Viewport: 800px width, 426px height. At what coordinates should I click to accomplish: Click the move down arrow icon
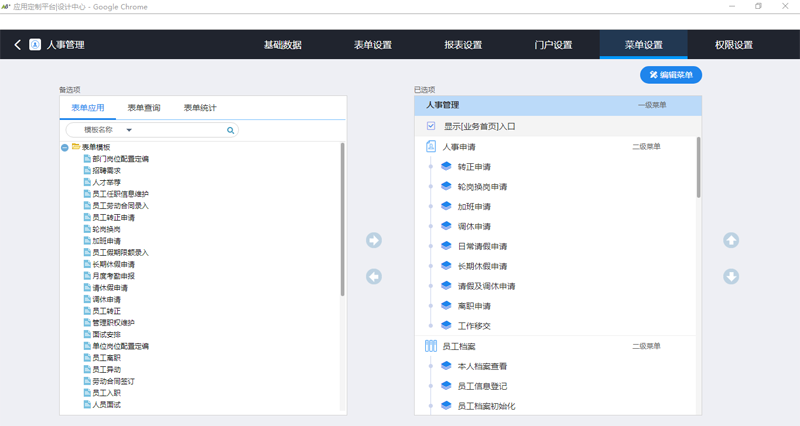[731, 277]
